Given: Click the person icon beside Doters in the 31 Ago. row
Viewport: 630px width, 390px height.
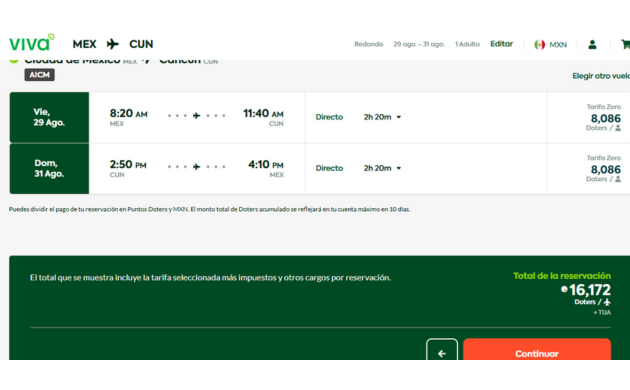Looking at the screenshot, I should (618, 179).
